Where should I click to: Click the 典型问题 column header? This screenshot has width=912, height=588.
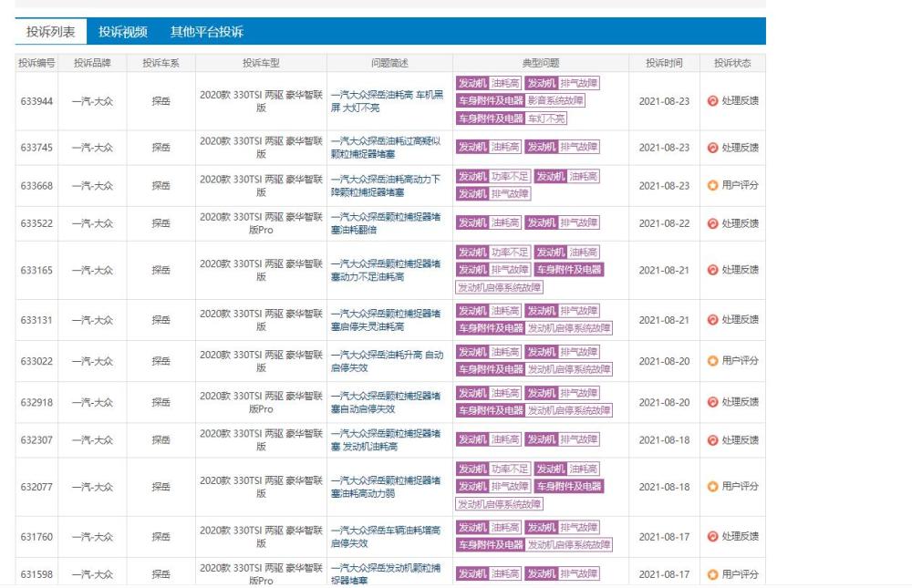point(541,63)
